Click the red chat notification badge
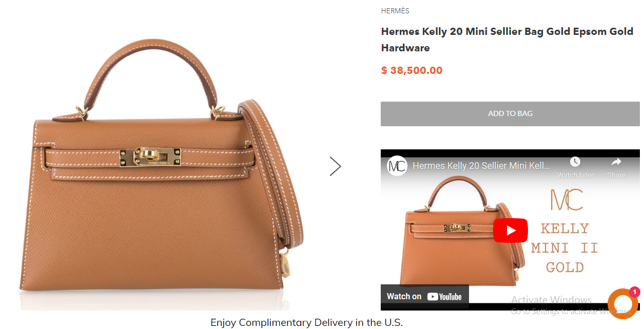 point(634,292)
